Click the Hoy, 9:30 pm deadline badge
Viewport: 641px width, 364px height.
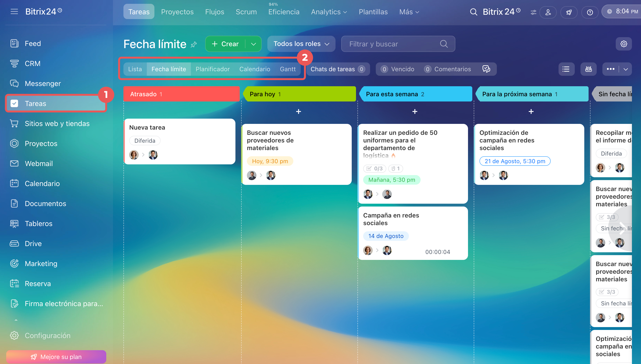(x=270, y=161)
